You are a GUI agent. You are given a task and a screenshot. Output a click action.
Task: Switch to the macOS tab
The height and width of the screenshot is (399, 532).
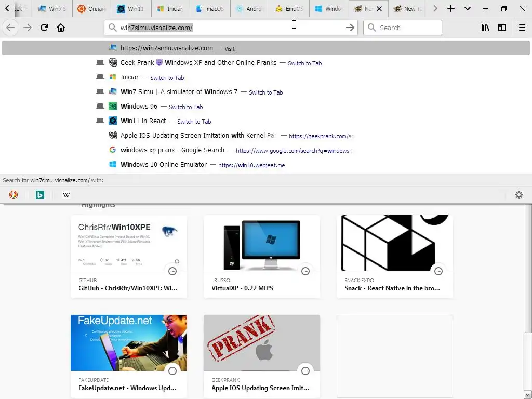(210, 8)
